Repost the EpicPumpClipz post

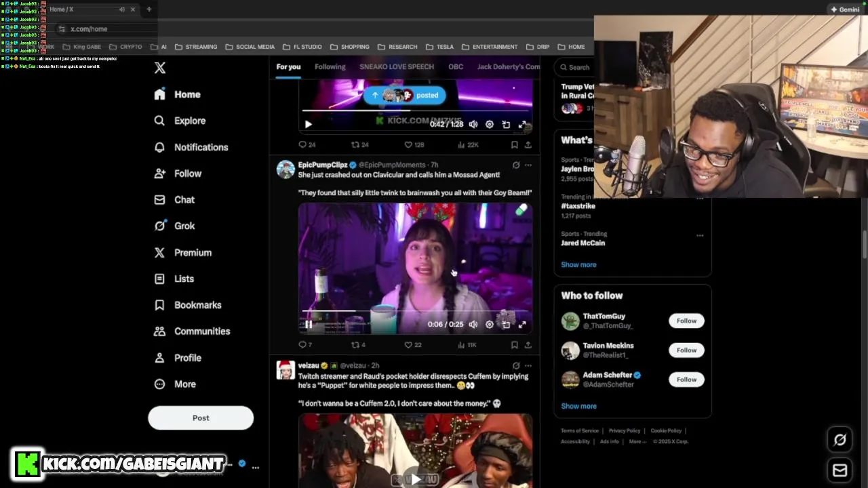[358, 345]
